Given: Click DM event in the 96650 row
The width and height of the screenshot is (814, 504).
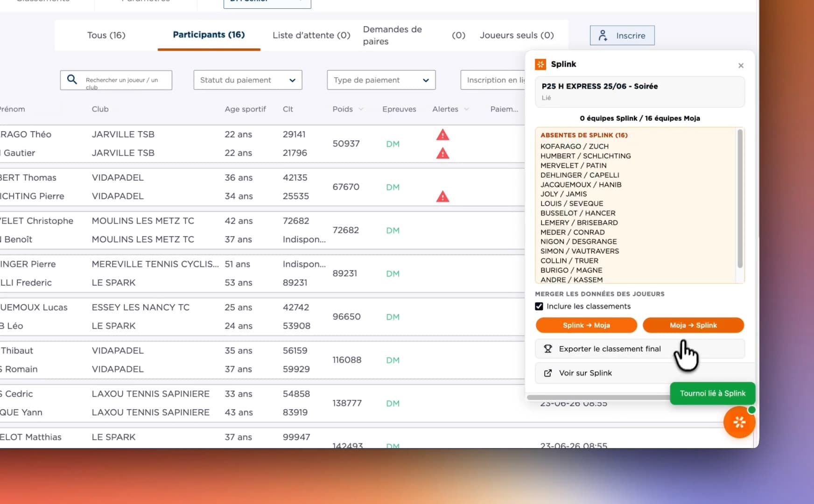Looking at the screenshot, I should (x=393, y=317).
